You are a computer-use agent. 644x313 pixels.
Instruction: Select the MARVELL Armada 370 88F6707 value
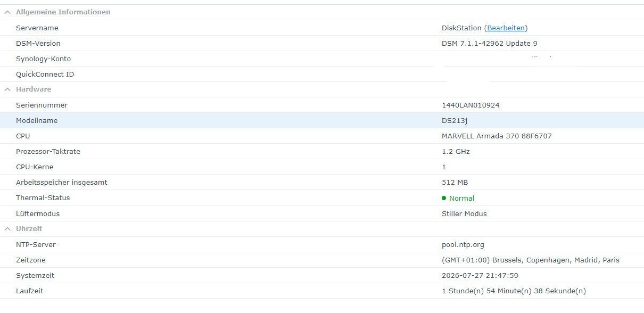coord(497,136)
